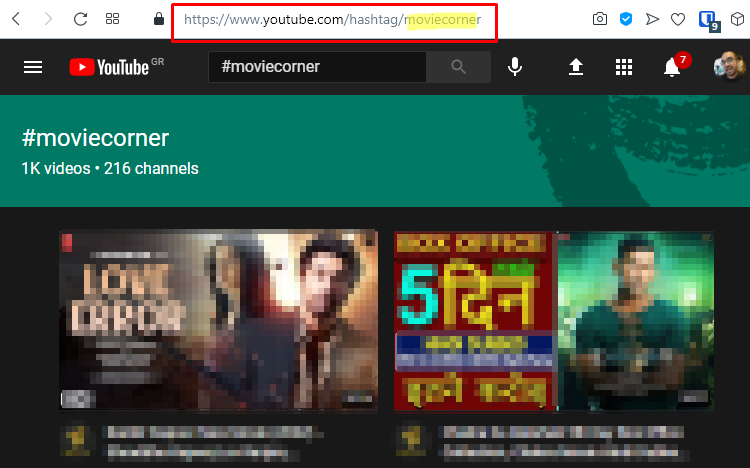Click the send paper-plane icon in toolbar

click(x=652, y=19)
